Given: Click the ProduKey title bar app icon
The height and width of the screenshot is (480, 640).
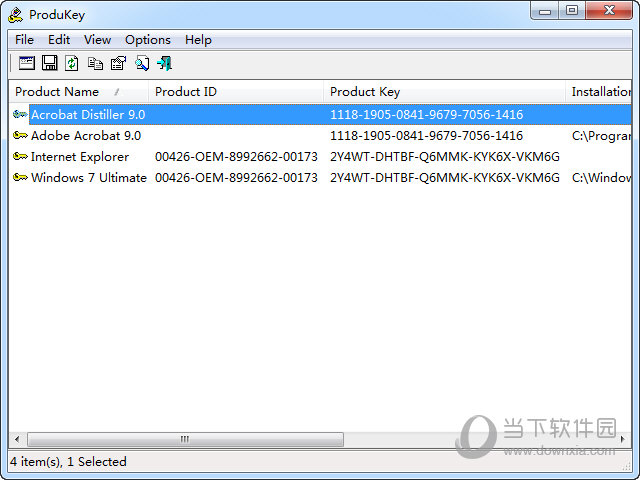Looking at the screenshot, I should pyautogui.click(x=16, y=15).
